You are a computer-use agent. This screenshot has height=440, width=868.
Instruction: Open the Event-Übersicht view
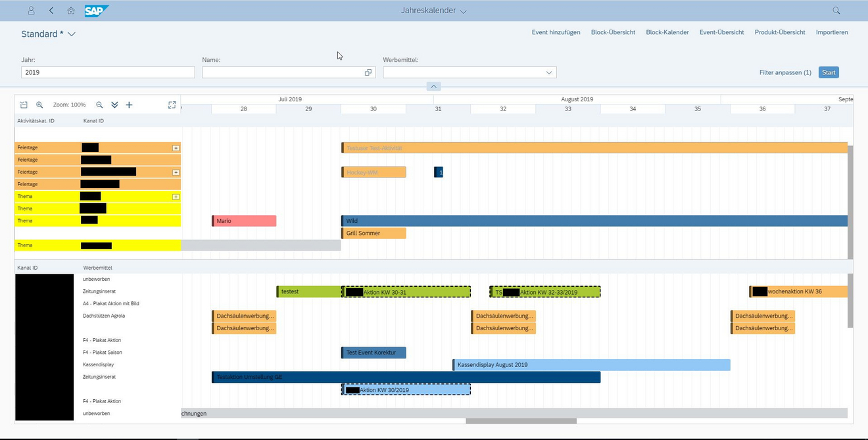pyautogui.click(x=721, y=32)
